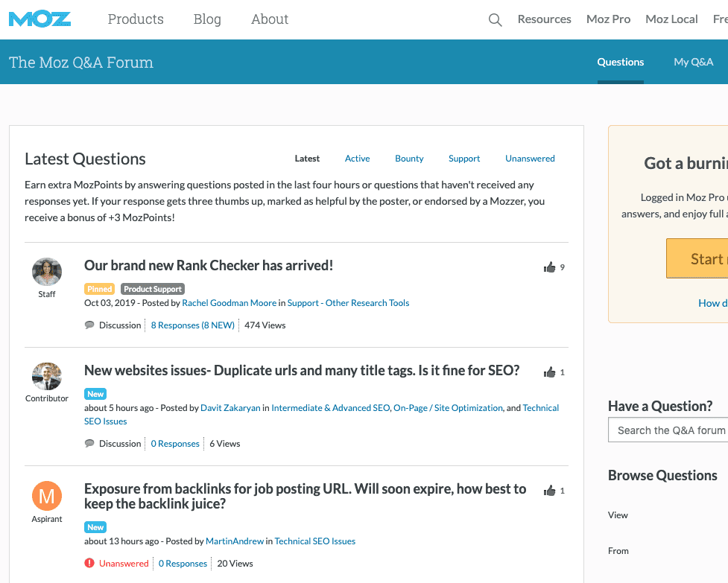Open the Duplicate urls and title tags question
The height and width of the screenshot is (583, 728).
(302, 371)
